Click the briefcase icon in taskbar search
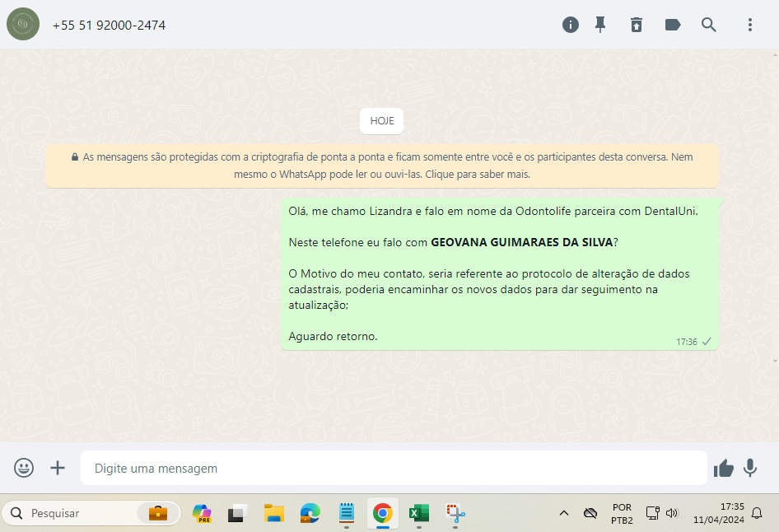Viewport: 779px width, 532px height. tap(158, 513)
